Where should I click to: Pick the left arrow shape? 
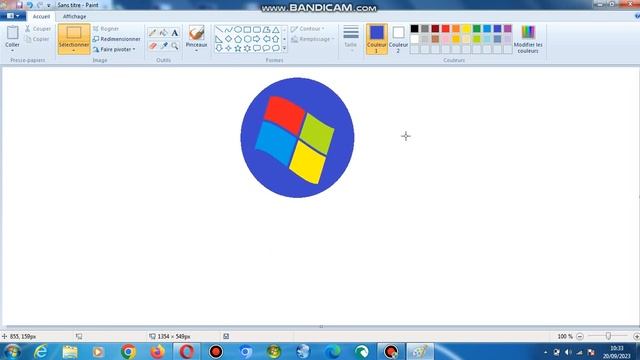(x=267, y=39)
